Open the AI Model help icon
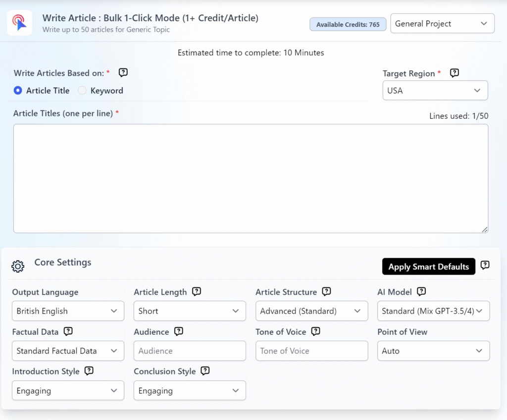This screenshot has width=507, height=420. [421, 292]
